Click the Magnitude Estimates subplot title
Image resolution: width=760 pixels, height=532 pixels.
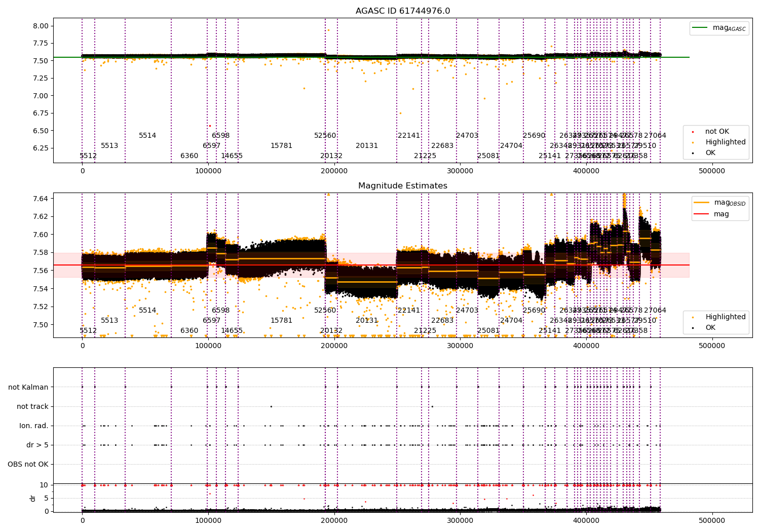403,186
